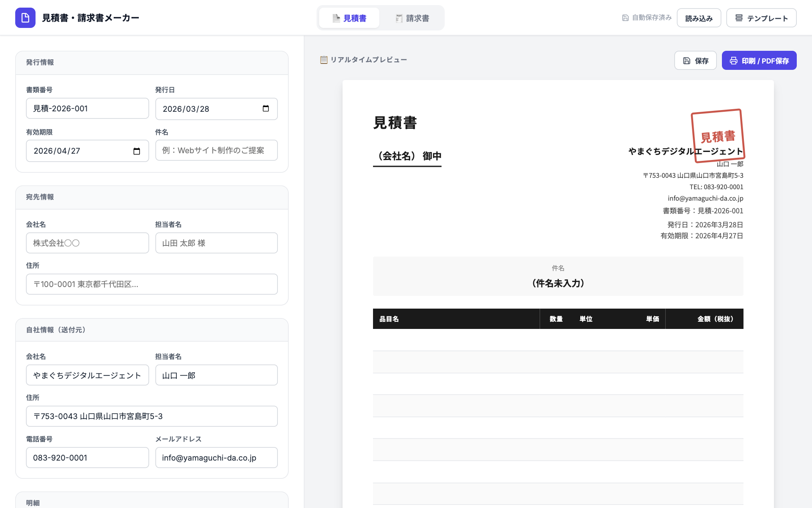This screenshot has width=812, height=508.
Task: Click the printer icon in 印刷/PDF保存
Action: [x=733, y=60]
